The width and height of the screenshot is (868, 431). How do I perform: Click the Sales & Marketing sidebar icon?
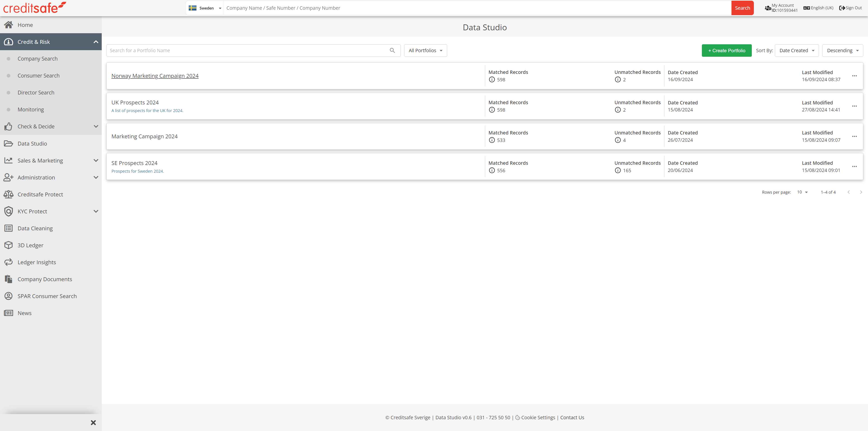coord(8,160)
